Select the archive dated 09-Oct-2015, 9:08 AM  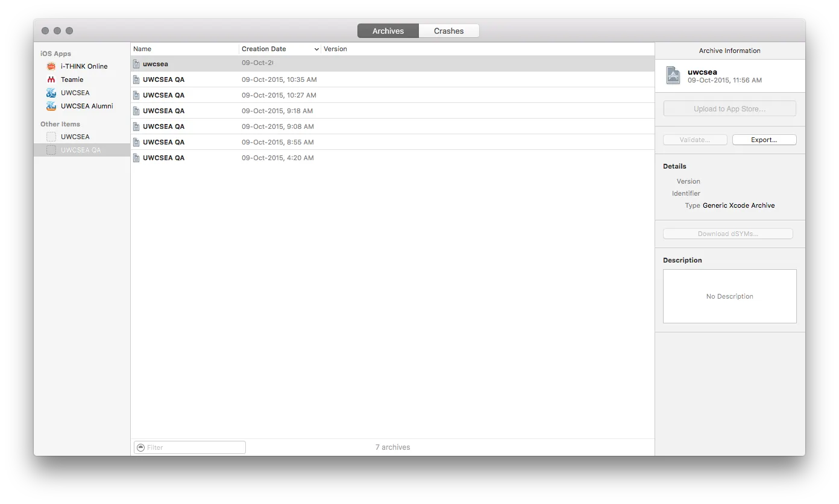[x=392, y=126]
